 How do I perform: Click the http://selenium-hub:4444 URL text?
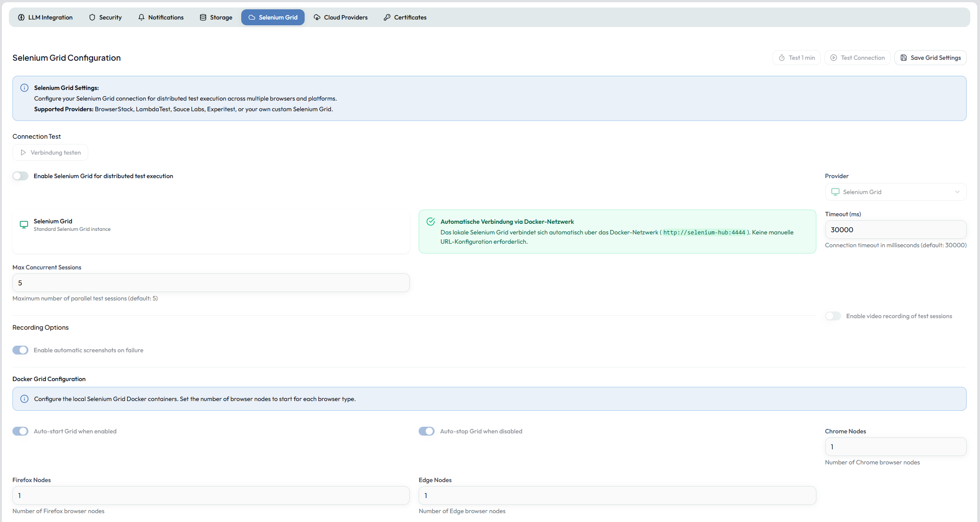(x=704, y=232)
